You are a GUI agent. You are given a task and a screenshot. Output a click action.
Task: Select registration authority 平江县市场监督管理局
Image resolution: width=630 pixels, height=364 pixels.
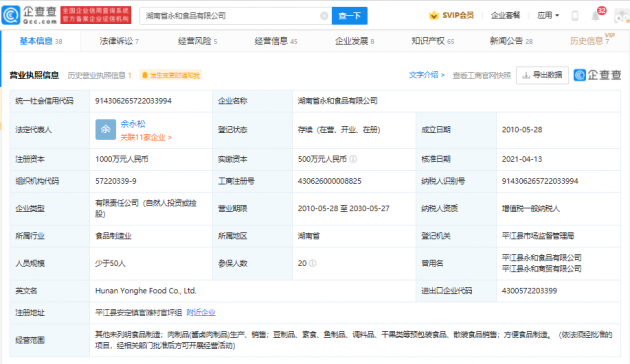tap(537, 236)
